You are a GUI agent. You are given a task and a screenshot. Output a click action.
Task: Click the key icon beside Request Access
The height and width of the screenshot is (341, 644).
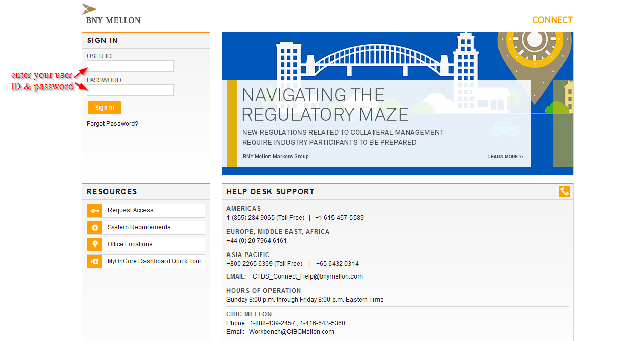coord(95,210)
